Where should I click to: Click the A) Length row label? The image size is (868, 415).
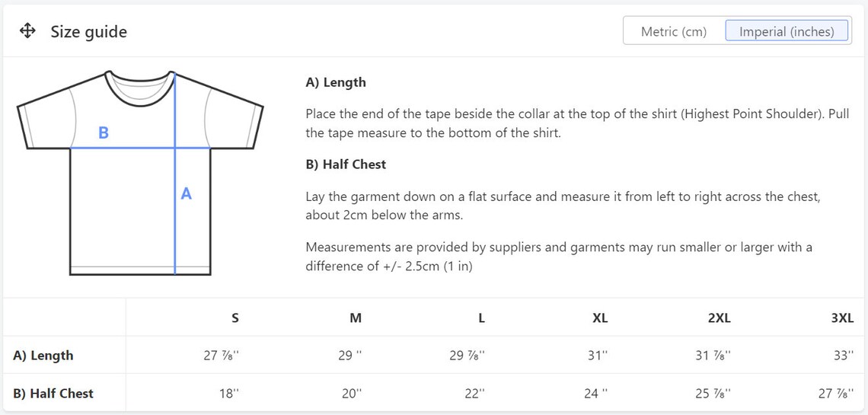[x=43, y=356]
